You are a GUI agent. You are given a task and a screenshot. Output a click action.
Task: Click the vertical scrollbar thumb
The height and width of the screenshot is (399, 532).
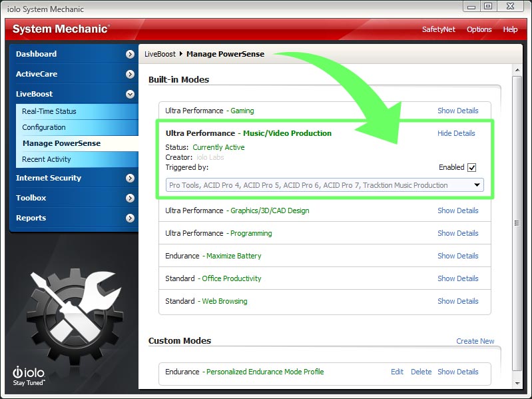coord(517,223)
